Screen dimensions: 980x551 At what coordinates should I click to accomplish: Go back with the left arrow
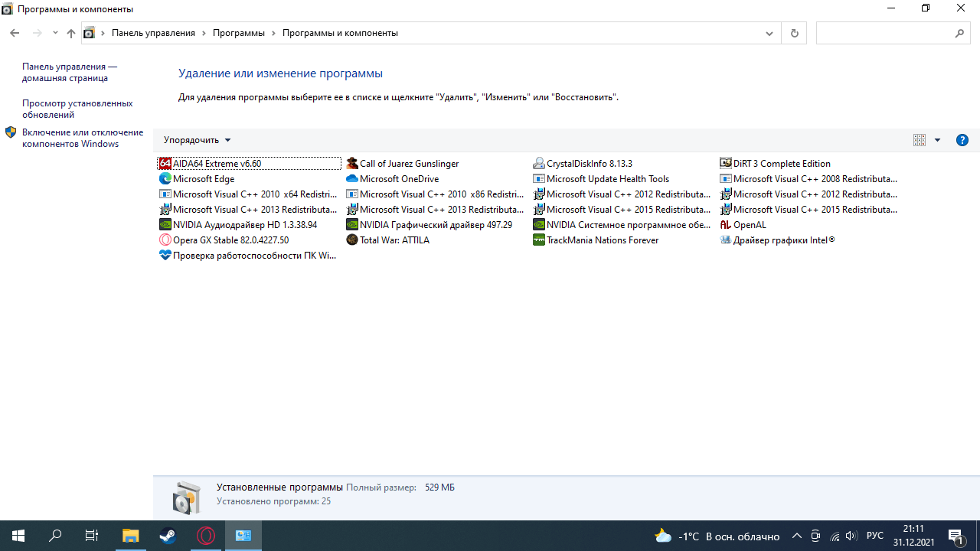pos(15,33)
